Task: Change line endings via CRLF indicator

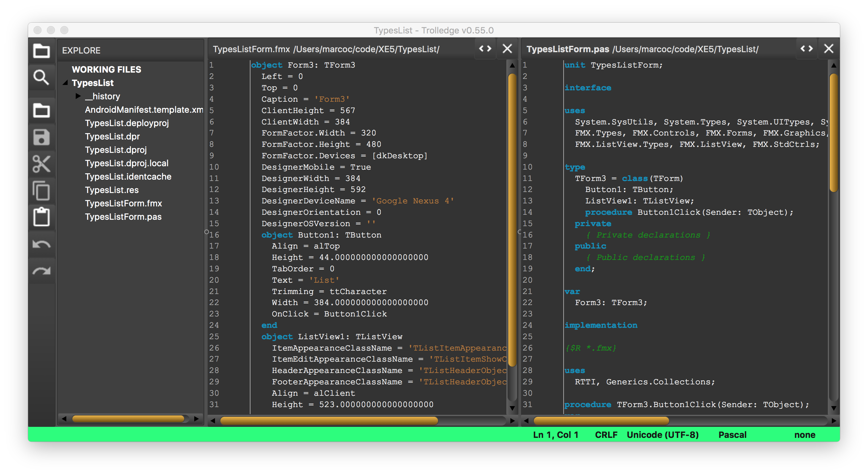Action: pyautogui.click(x=606, y=435)
